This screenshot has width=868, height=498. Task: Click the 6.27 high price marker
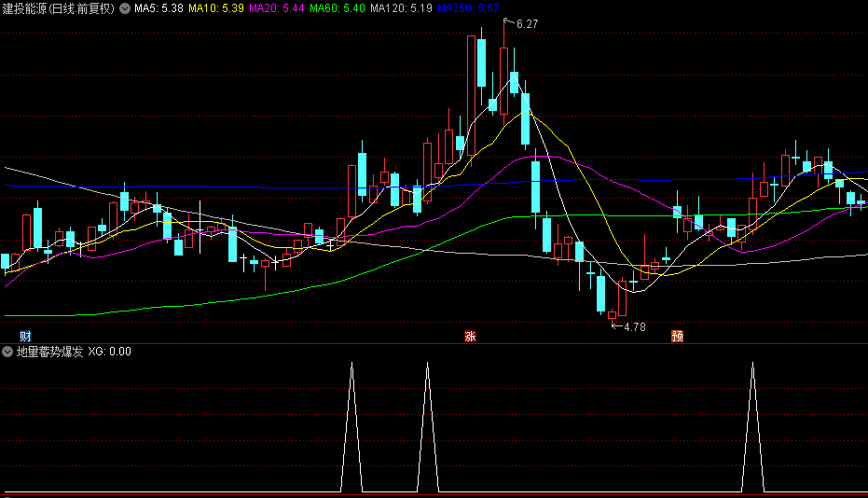click(527, 23)
